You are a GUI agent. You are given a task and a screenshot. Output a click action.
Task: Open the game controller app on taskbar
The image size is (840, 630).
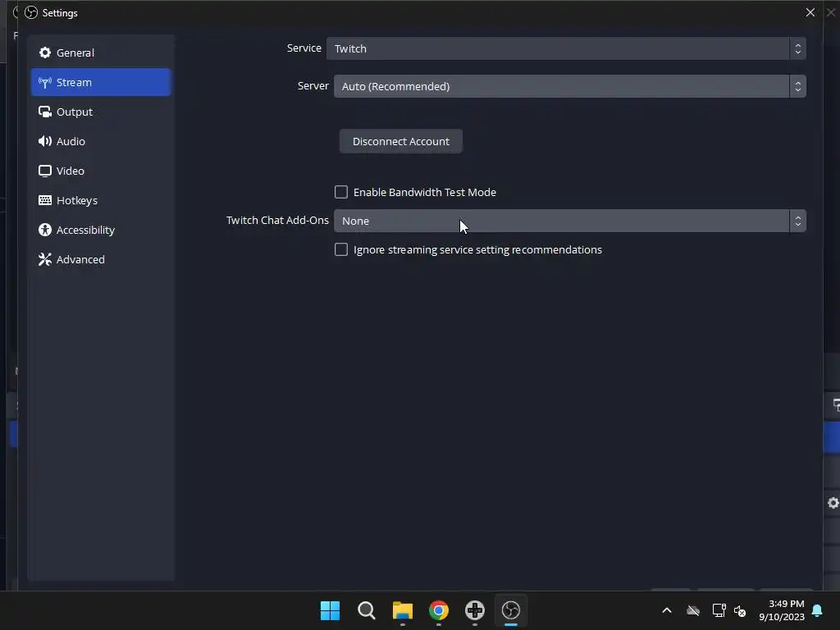[x=475, y=610]
